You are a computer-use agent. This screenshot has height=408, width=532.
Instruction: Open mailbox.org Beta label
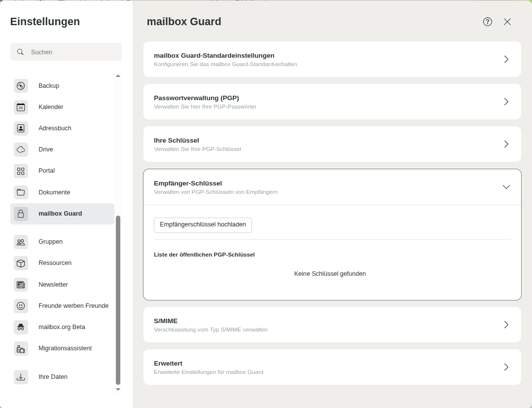pyautogui.click(x=62, y=327)
